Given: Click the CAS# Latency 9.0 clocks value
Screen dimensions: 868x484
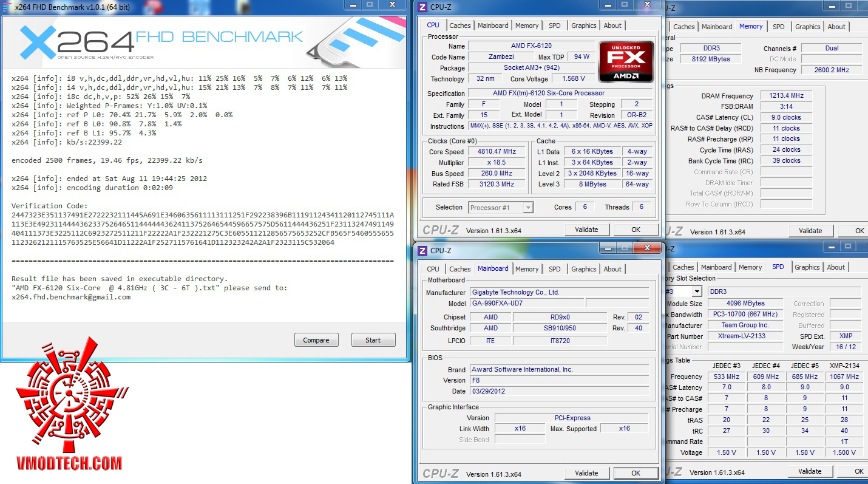Looking at the screenshot, I should 786,118.
